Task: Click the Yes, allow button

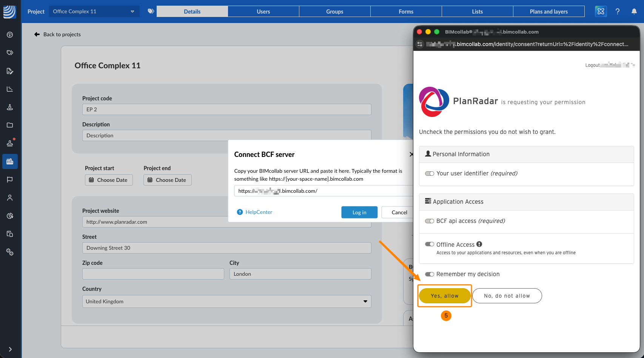Action: tap(445, 296)
